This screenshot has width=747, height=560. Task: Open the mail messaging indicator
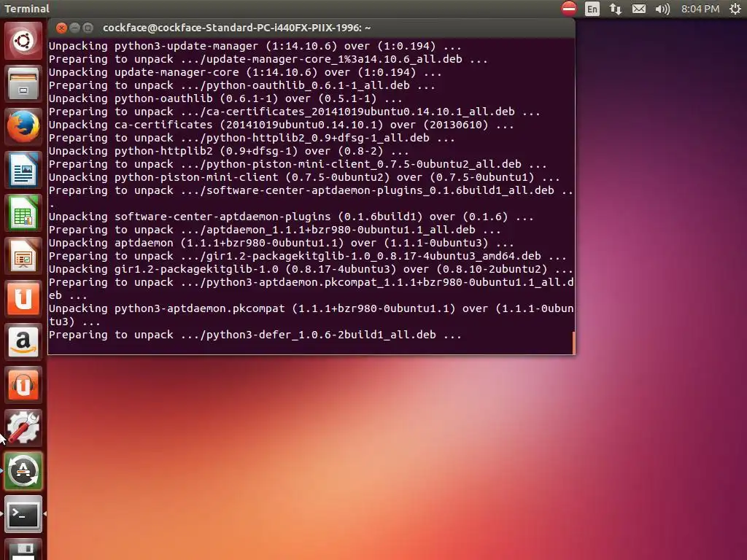pyautogui.click(x=639, y=9)
